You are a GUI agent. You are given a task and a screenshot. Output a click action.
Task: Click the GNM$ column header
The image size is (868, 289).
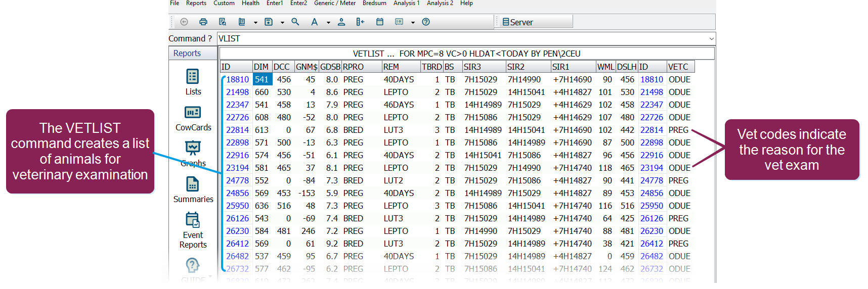click(x=307, y=67)
